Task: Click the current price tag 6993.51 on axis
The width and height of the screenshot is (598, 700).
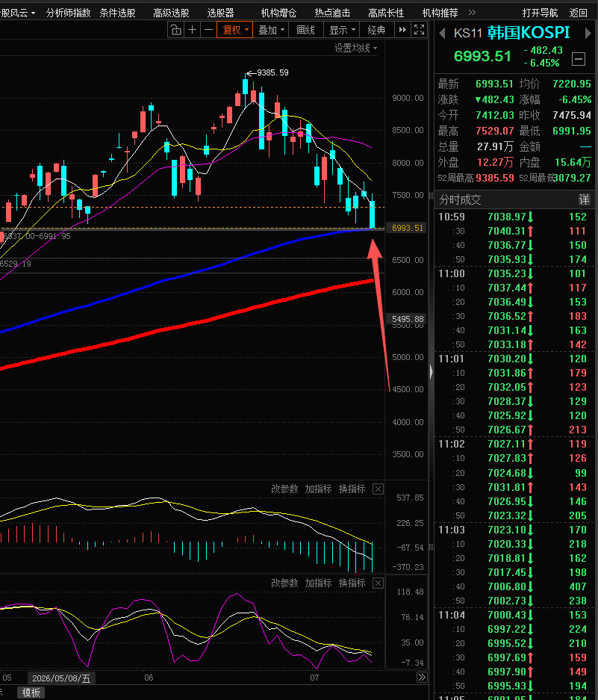Action: [407, 228]
